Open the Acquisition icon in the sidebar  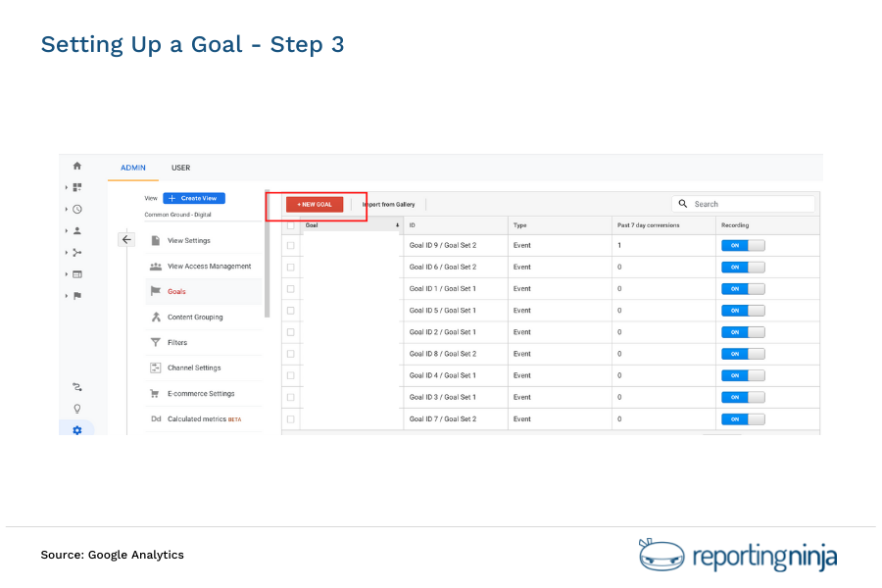point(76,252)
